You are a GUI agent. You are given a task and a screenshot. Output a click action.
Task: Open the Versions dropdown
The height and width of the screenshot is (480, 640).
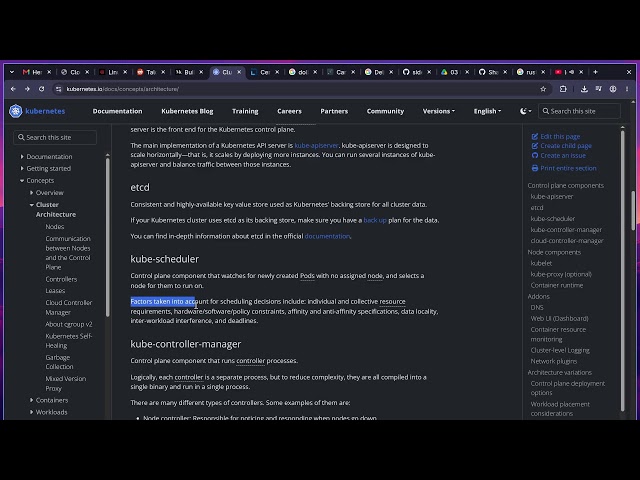coord(438,111)
